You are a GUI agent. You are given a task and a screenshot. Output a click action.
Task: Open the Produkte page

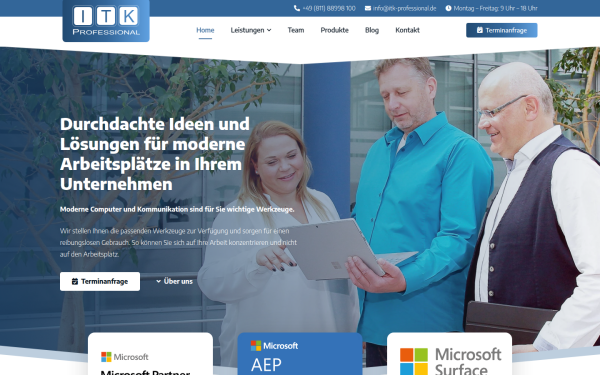[334, 30]
